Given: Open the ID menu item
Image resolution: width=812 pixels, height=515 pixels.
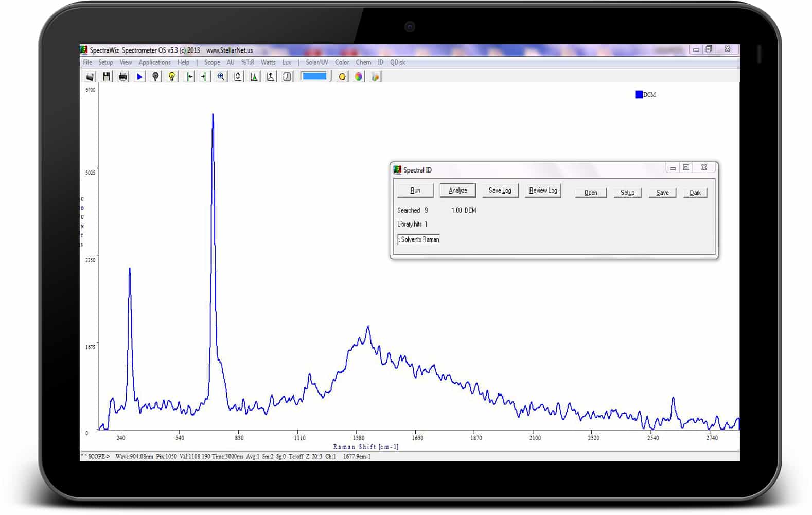Looking at the screenshot, I should coord(380,62).
